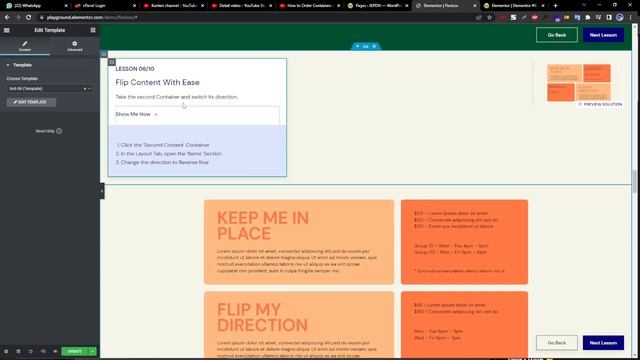
Task: Open the Chrome profile avatar
Action: pyautogui.click(x=620, y=18)
